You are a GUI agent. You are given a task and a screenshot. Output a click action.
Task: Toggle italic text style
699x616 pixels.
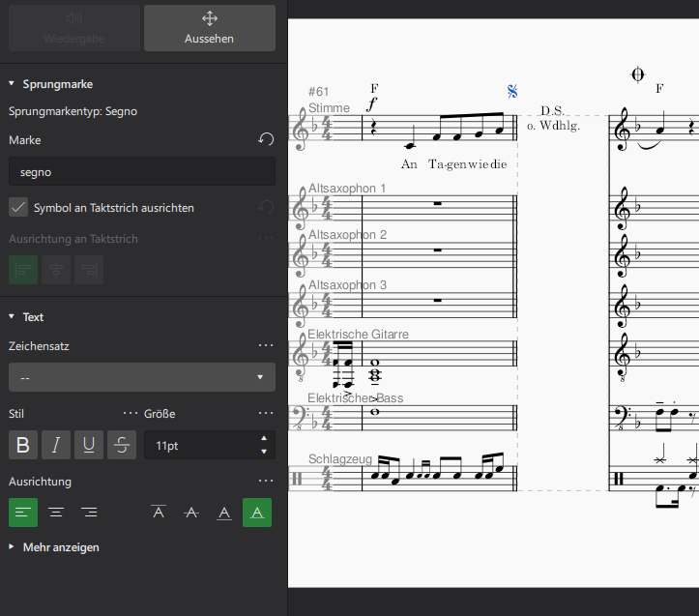[56, 445]
